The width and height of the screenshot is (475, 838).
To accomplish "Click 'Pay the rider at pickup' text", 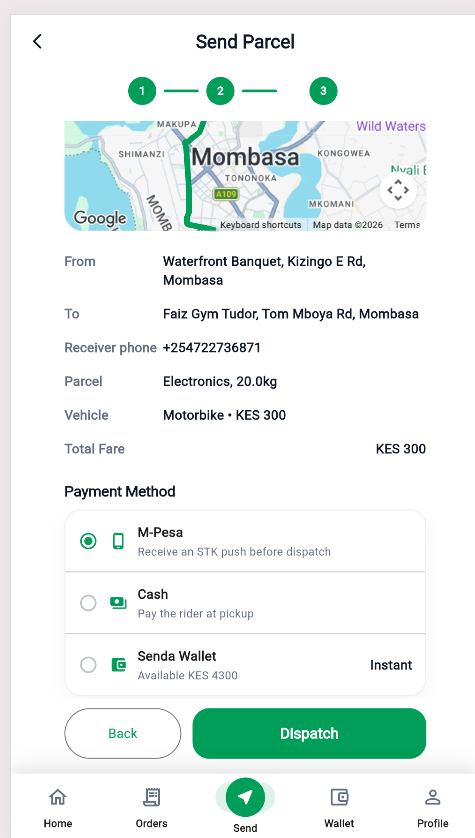I will point(196,614).
